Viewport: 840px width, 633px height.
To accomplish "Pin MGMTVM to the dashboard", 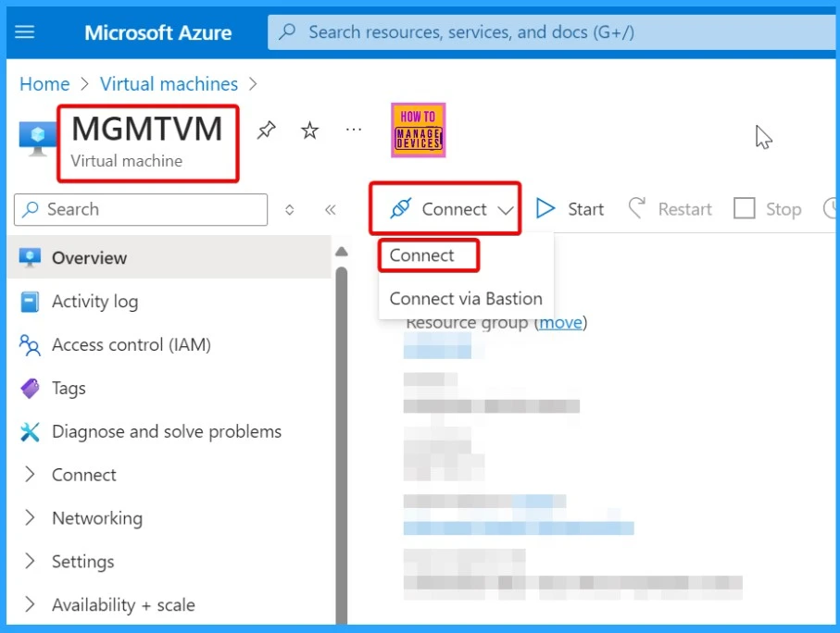I will pos(266,130).
